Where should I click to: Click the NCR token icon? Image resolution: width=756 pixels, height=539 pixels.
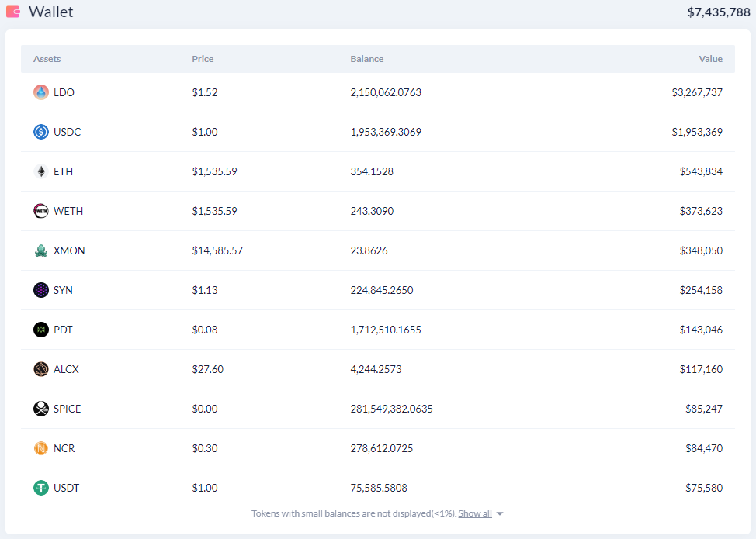coord(41,448)
